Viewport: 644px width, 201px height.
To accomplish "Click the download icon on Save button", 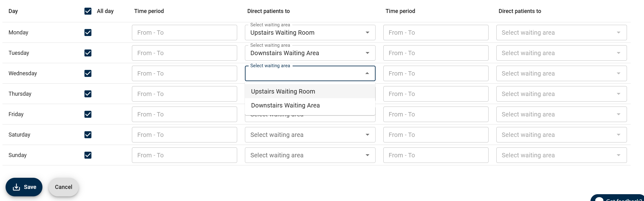I will 16,187.
